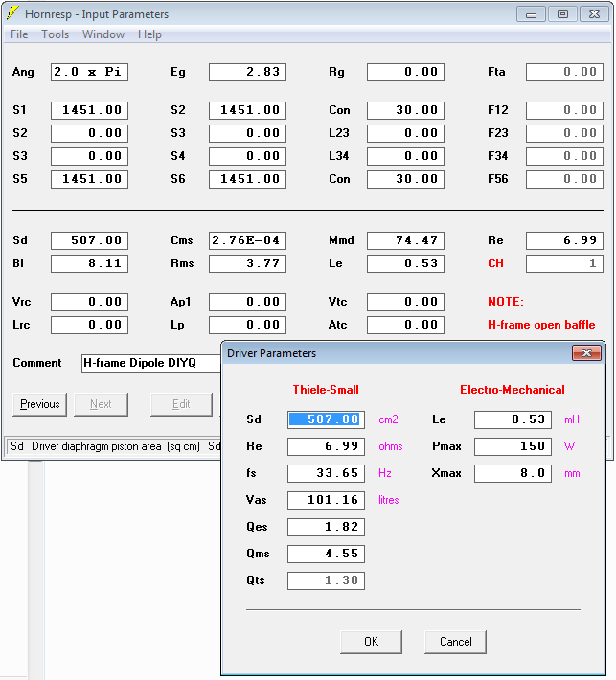The image size is (616, 680).
Task: Click the Edit button
Action: [181, 404]
